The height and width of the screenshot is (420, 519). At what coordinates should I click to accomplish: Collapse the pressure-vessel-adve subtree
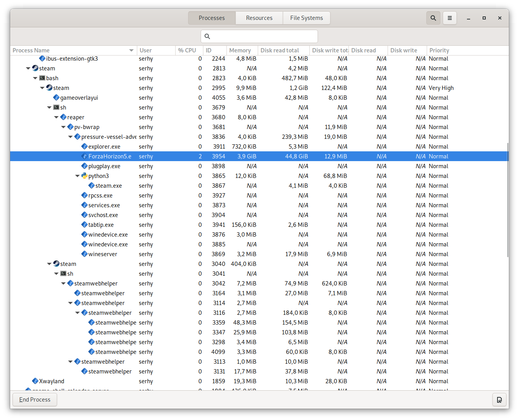(x=70, y=137)
